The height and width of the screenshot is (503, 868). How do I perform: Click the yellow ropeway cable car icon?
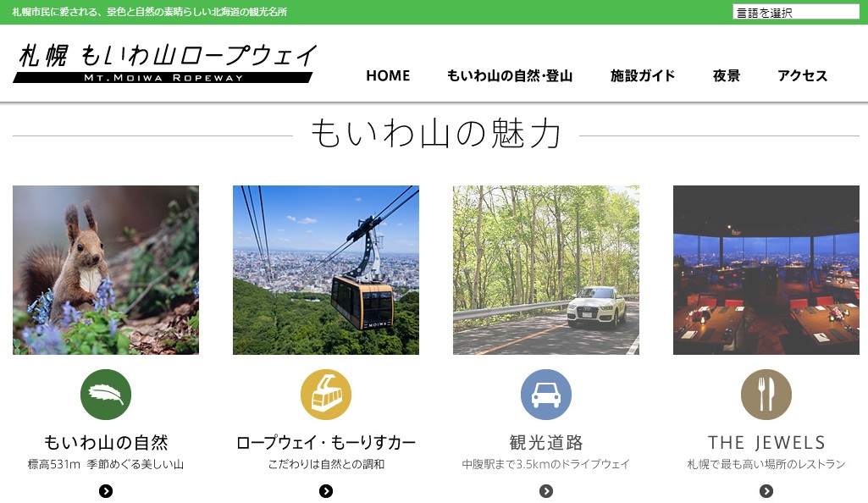326,395
